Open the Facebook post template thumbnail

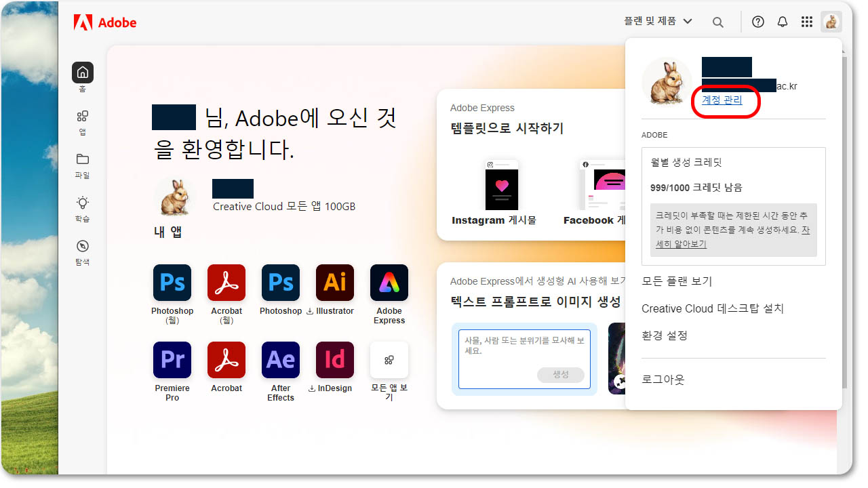click(603, 185)
